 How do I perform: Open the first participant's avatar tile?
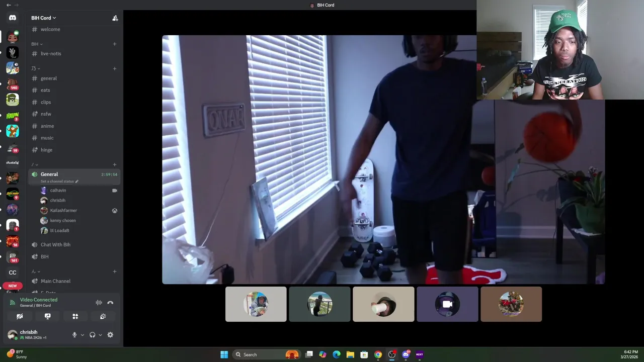[256, 304]
